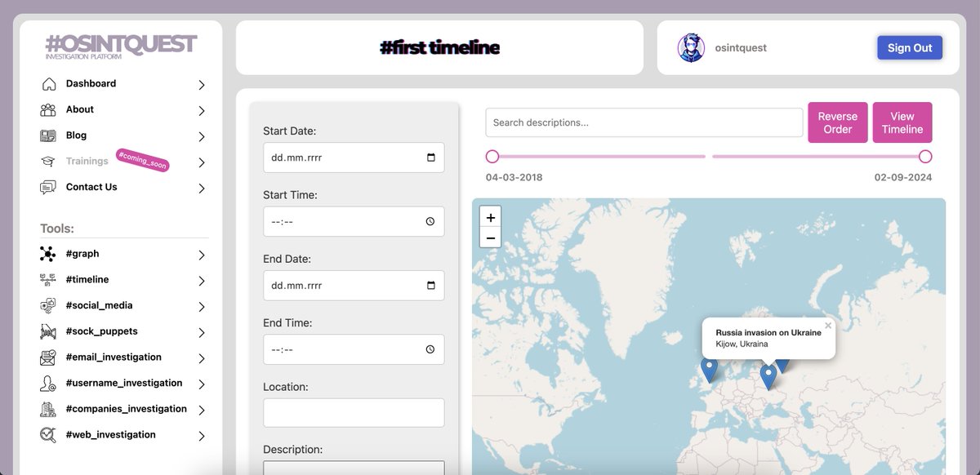Open the About menu item
The width and height of the screenshot is (980, 475).
click(80, 109)
